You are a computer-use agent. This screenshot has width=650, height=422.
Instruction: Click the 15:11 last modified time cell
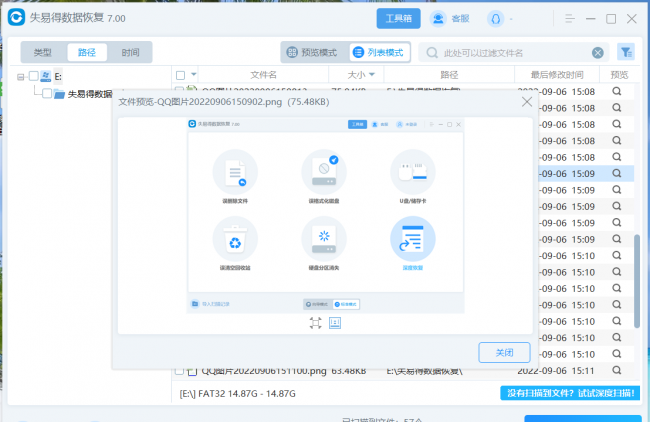[555, 371]
